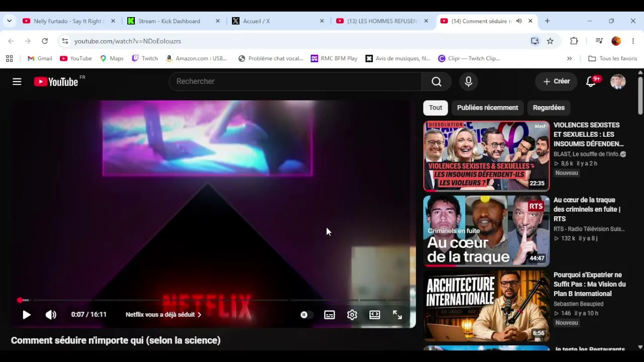Click the YouTube "Rechercher" search field

295,81
